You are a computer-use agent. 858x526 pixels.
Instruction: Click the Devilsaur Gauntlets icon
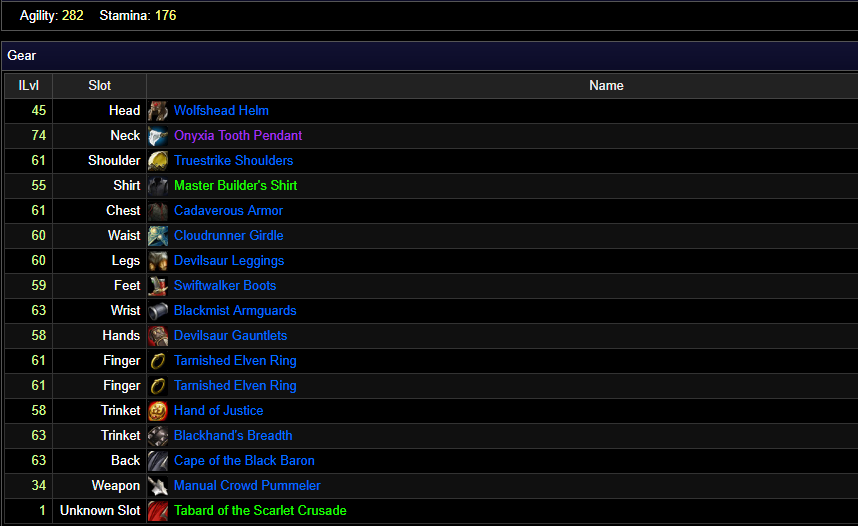pos(158,336)
